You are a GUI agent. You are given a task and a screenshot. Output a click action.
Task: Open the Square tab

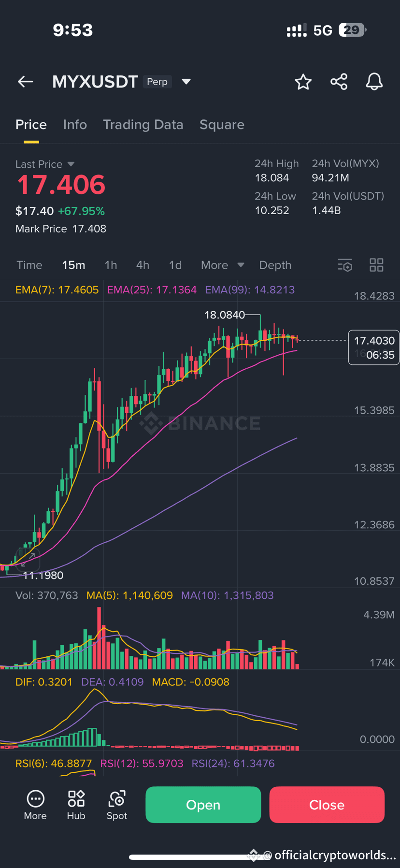(x=222, y=125)
